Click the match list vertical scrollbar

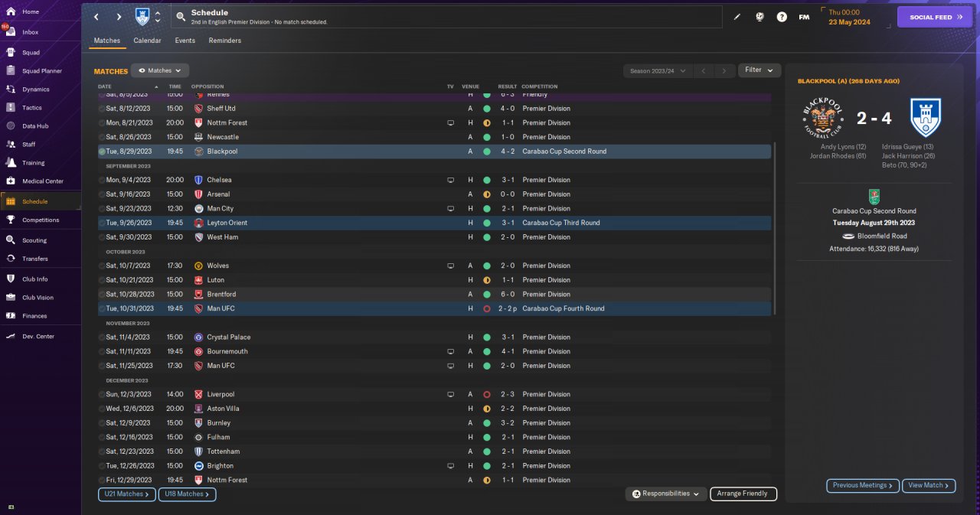(x=775, y=228)
